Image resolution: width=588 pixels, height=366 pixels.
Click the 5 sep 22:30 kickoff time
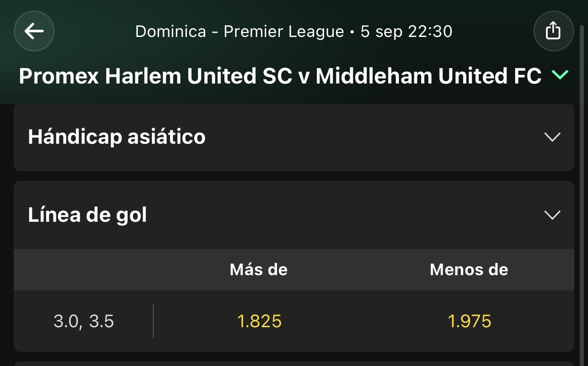click(x=406, y=31)
